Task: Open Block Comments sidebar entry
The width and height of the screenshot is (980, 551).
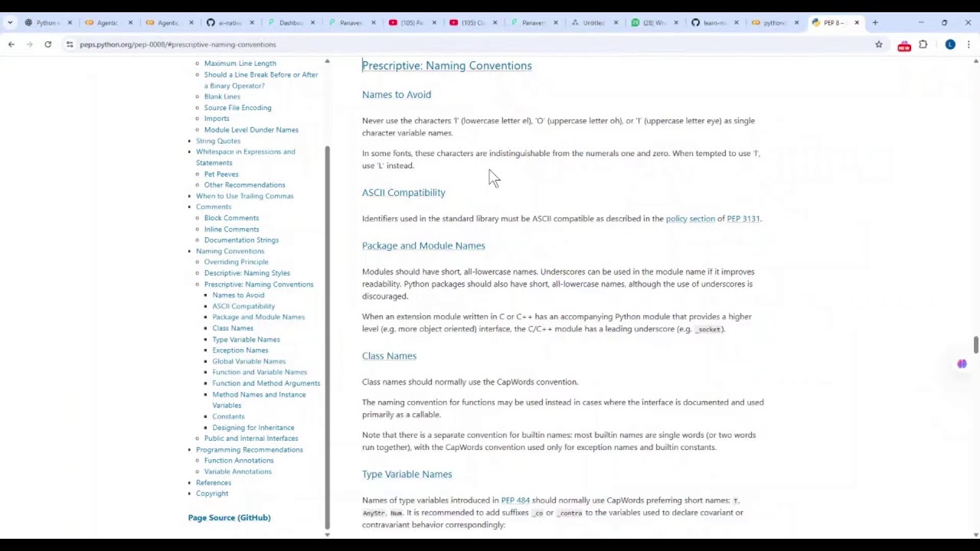Action: click(x=231, y=218)
